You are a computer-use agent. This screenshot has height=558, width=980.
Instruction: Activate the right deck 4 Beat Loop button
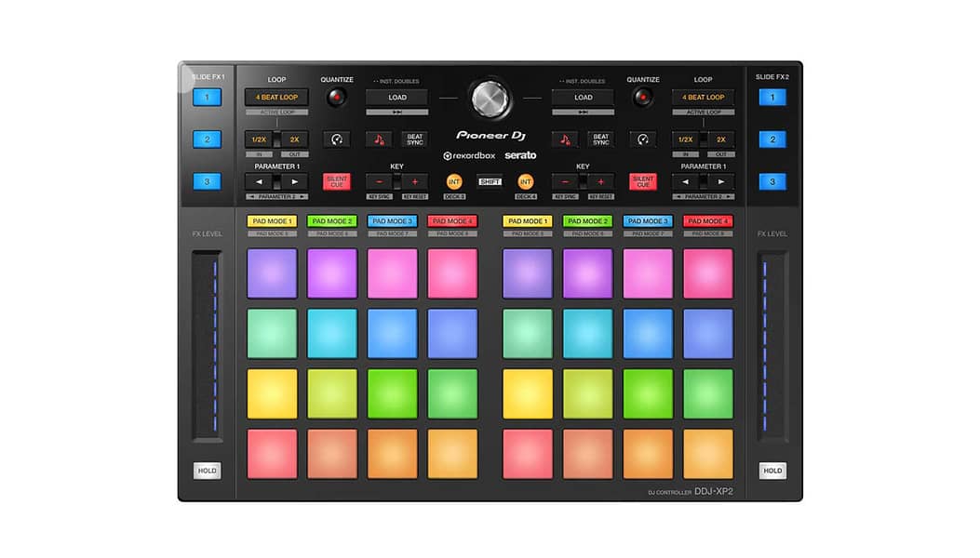tap(704, 98)
